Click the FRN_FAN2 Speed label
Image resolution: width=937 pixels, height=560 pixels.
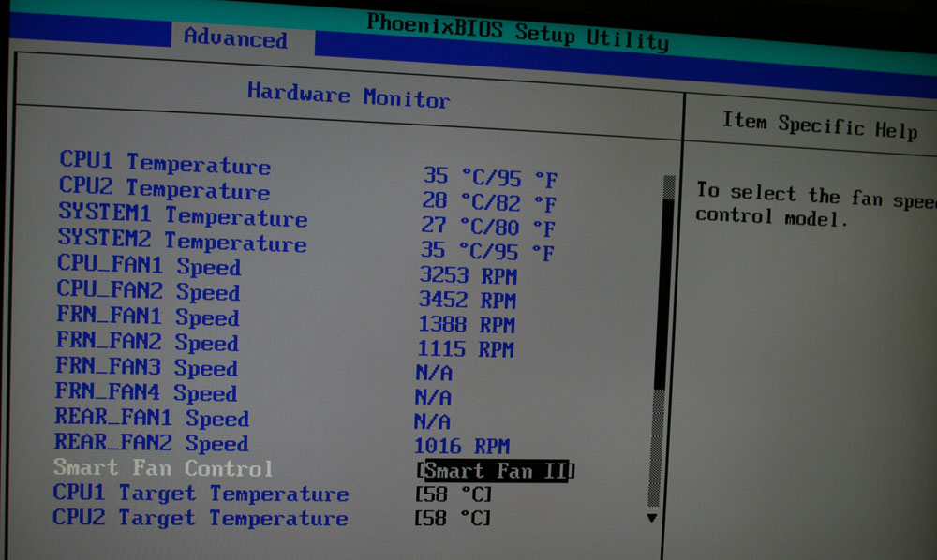pos(147,342)
